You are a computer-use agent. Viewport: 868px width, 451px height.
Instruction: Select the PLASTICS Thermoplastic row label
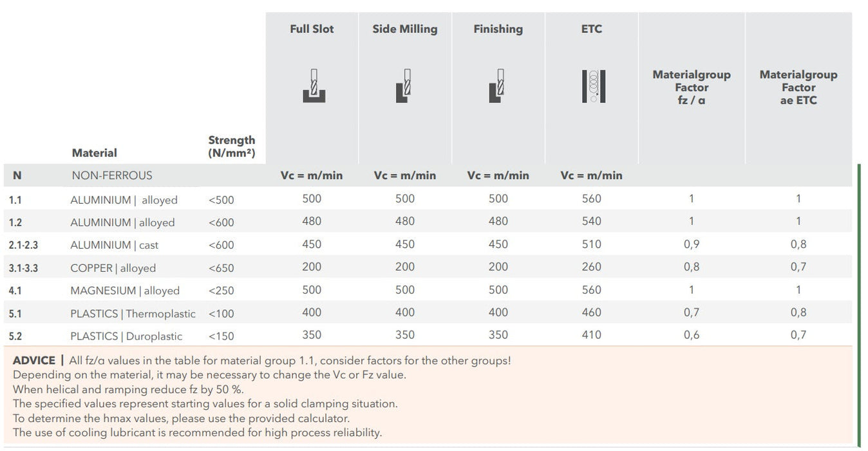tap(133, 314)
